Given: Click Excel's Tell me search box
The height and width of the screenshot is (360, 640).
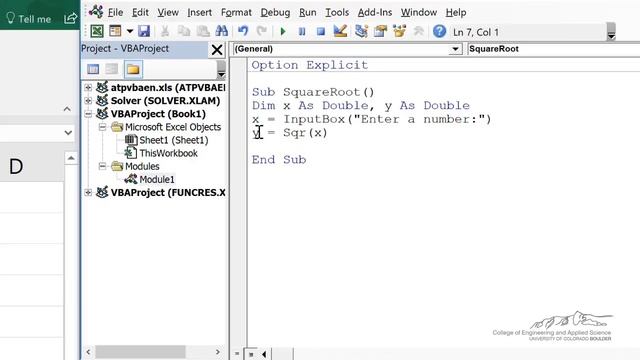Looking at the screenshot, I should (29, 19).
